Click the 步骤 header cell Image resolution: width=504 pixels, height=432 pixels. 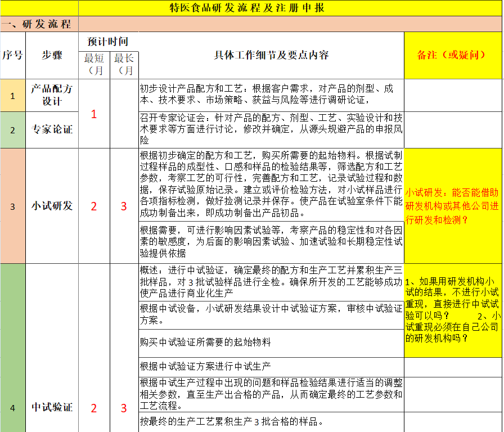click(52, 55)
